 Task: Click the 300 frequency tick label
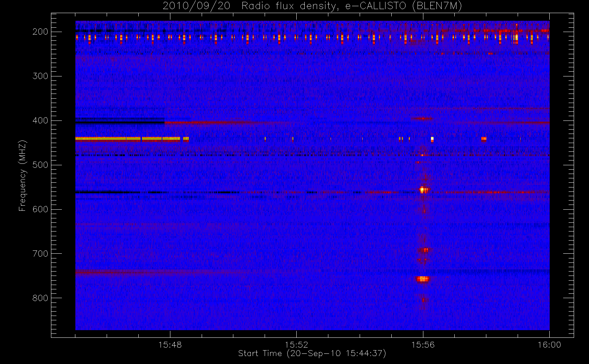click(x=40, y=76)
